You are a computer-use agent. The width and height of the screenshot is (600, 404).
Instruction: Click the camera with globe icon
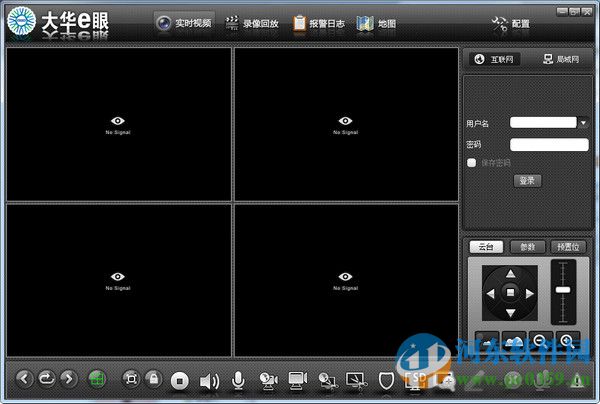pyautogui.click(x=268, y=381)
